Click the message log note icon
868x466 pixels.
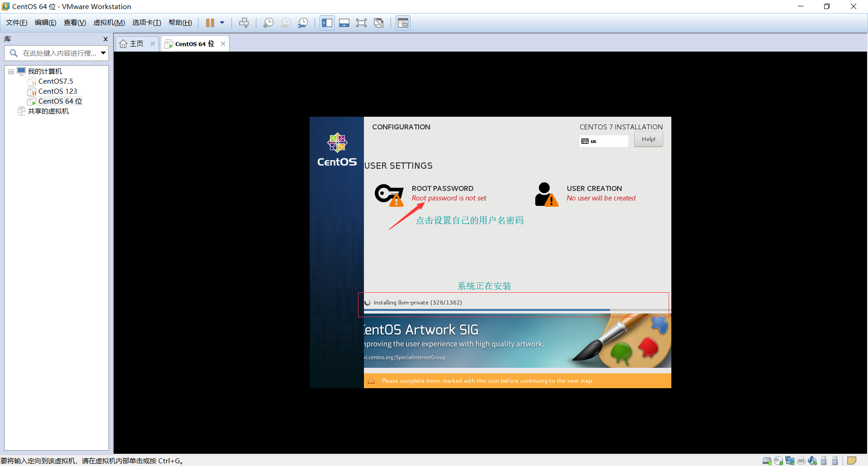pyautogui.click(x=852, y=461)
